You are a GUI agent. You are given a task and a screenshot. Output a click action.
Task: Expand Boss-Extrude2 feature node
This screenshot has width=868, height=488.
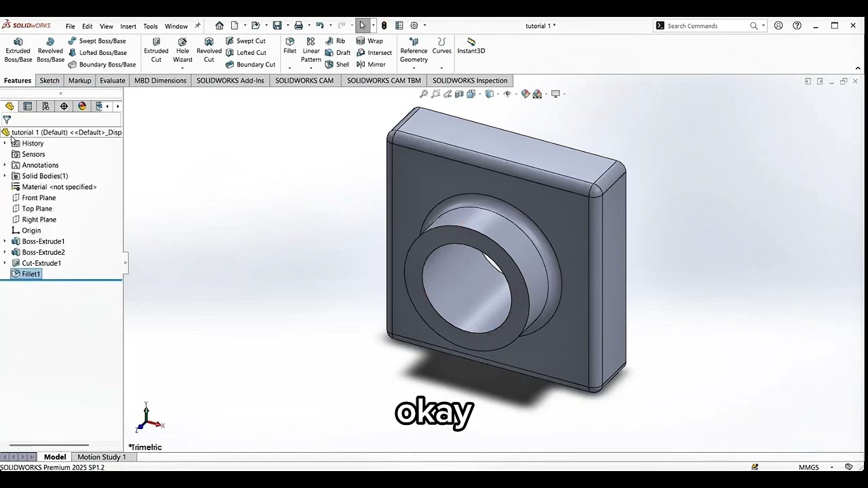click(5, 251)
